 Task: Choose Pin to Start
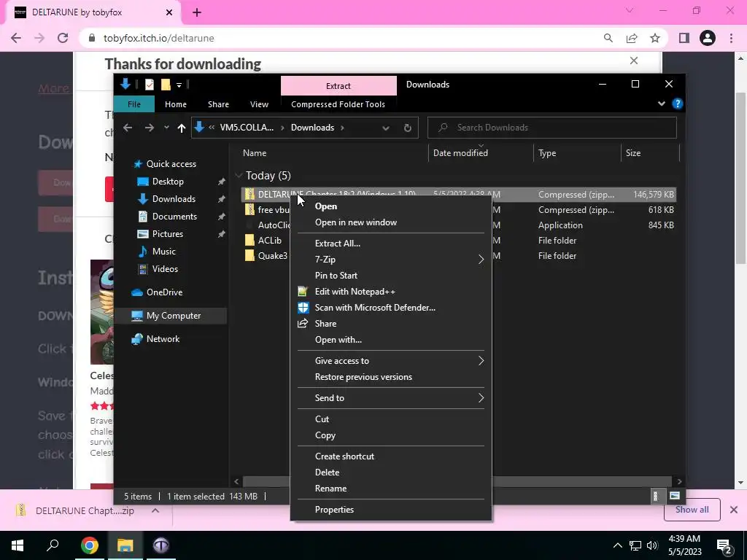[x=391, y=276]
